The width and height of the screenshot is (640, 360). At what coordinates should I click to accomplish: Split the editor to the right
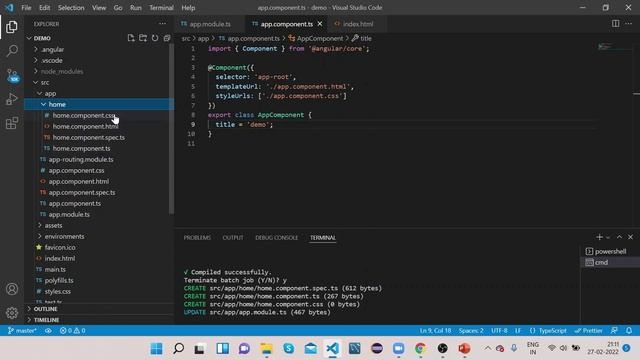616,24
